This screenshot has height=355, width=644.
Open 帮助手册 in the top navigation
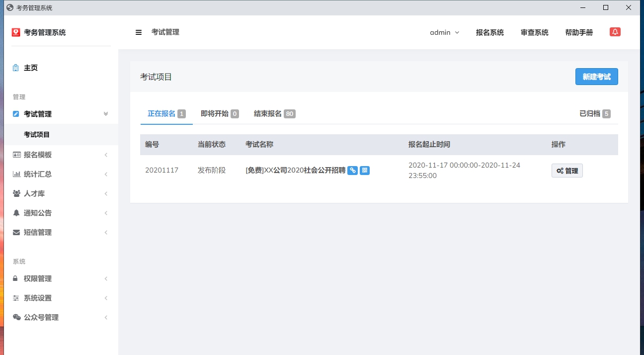tap(579, 32)
